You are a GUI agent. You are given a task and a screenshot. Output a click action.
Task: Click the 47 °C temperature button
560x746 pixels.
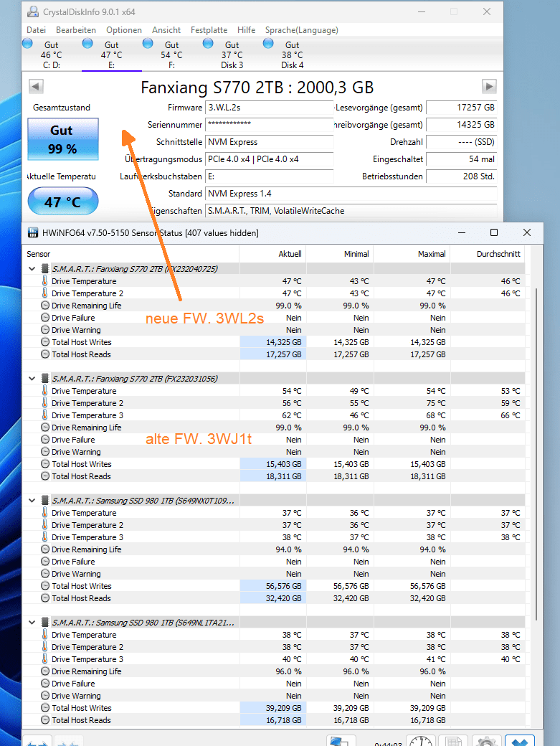[63, 202]
